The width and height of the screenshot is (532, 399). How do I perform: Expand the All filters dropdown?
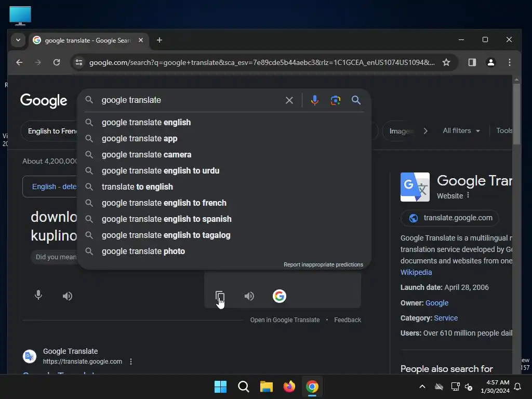461,130
